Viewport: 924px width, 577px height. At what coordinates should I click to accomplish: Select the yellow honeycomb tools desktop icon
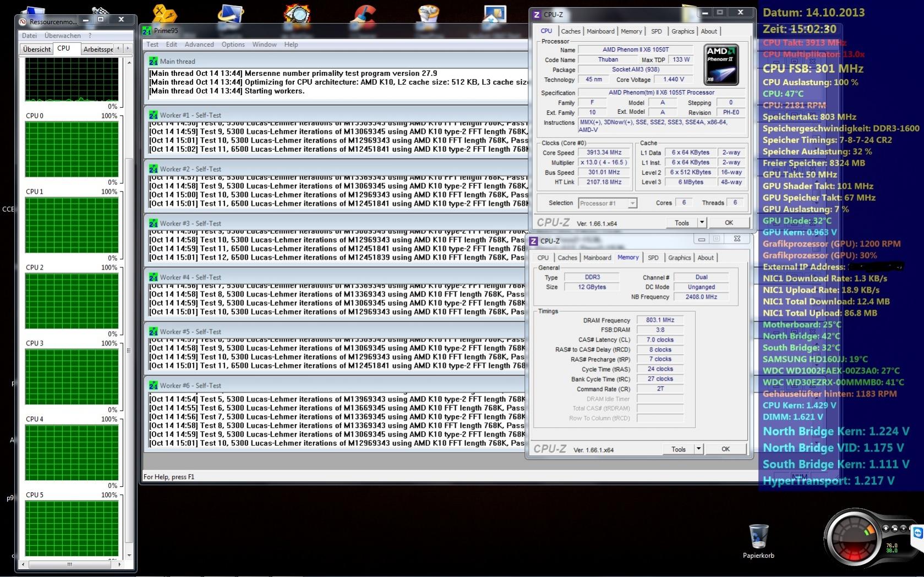[x=165, y=13]
